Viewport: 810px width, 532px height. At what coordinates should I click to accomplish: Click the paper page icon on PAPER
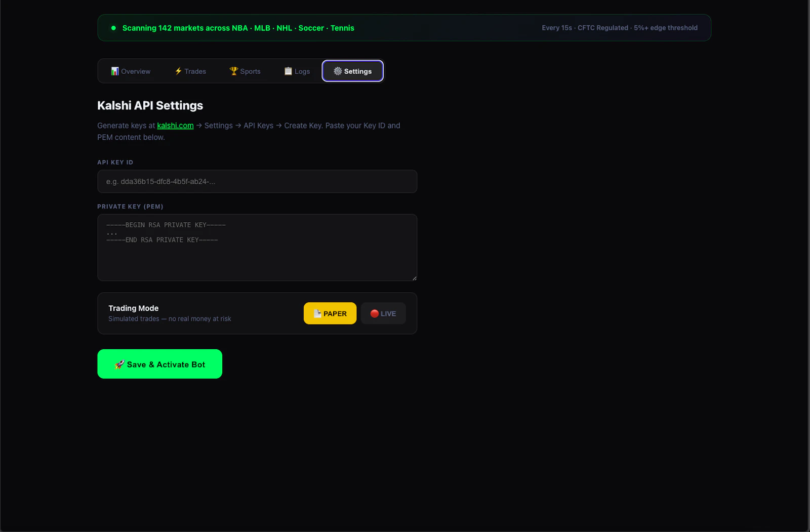click(317, 313)
